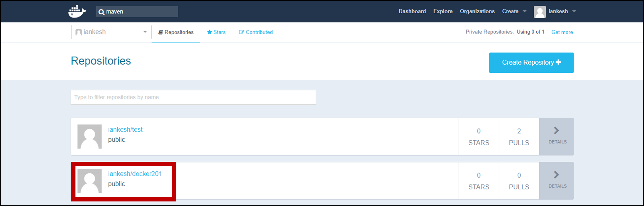Click the search magnifier icon

(x=101, y=12)
